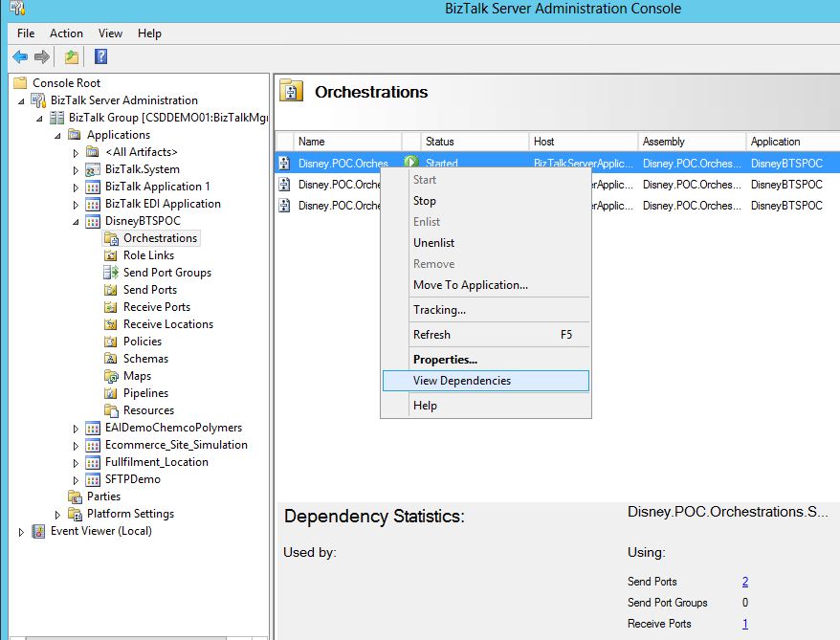Sort by the Name column header
Image resolution: width=840 pixels, height=640 pixels.
tap(347, 142)
